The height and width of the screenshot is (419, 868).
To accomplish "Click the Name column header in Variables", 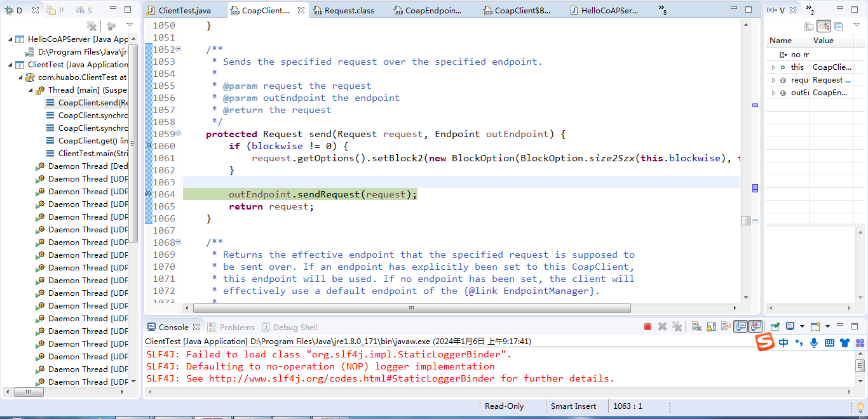I will (x=787, y=41).
